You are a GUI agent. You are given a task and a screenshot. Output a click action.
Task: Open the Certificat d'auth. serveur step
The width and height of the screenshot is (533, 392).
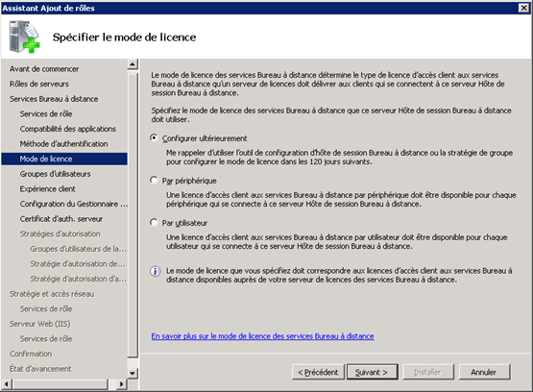tap(61, 219)
